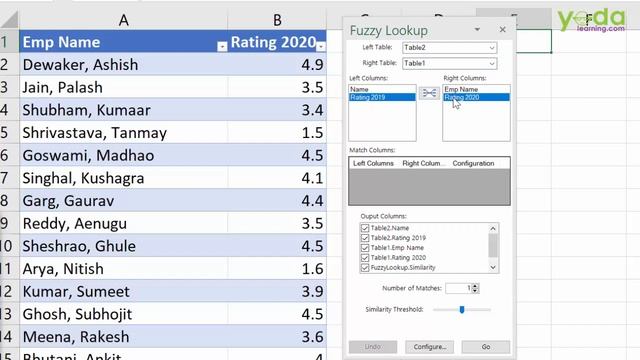Image resolution: width=640 pixels, height=360 pixels.
Task: Uncheck FuzzyLookup.Similarity output column
Action: pyautogui.click(x=365, y=267)
